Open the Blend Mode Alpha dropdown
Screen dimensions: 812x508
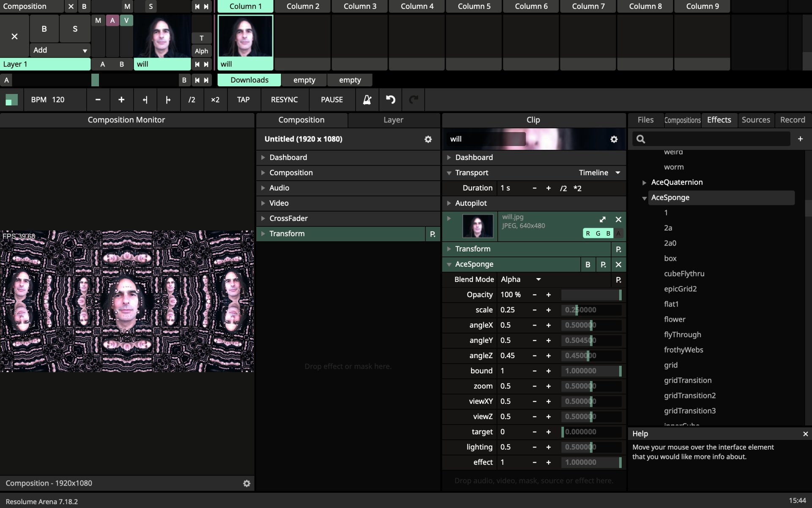coord(521,279)
